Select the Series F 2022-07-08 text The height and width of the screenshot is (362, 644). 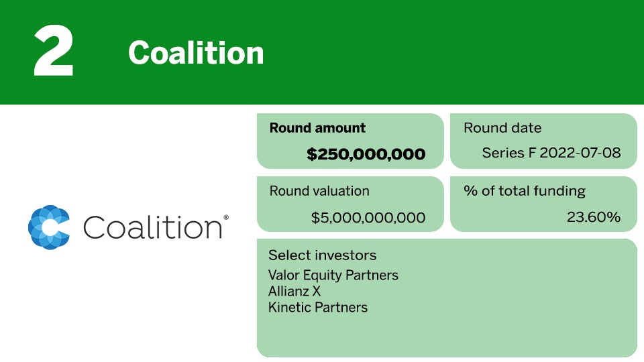[x=551, y=153]
